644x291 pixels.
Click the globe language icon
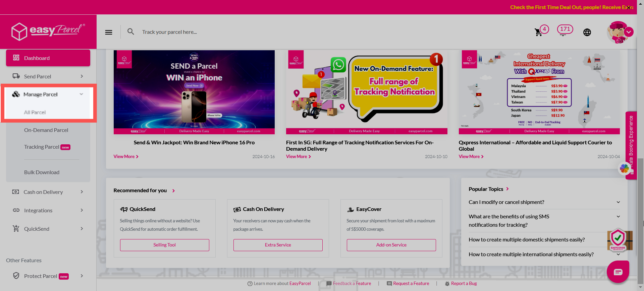tap(587, 32)
